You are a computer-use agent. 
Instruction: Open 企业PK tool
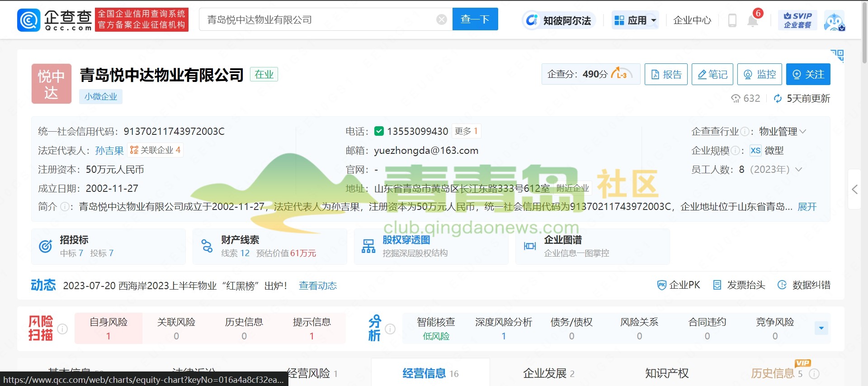[x=679, y=285]
